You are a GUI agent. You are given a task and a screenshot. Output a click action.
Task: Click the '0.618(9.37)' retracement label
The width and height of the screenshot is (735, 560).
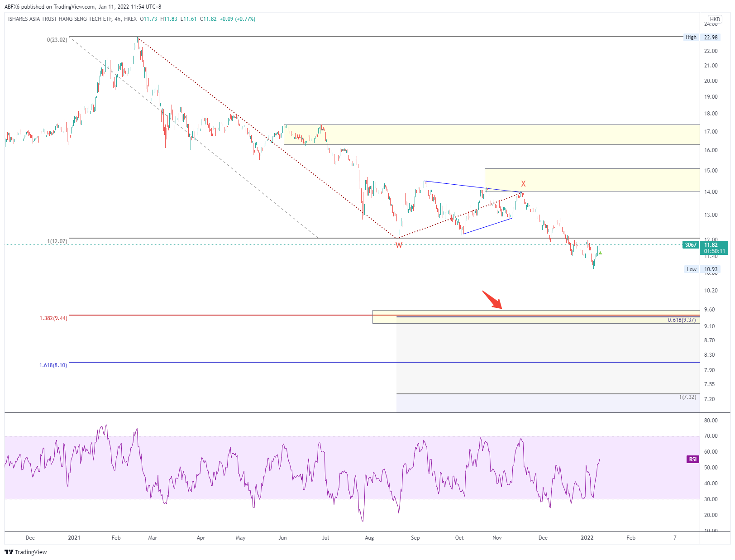coord(682,320)
